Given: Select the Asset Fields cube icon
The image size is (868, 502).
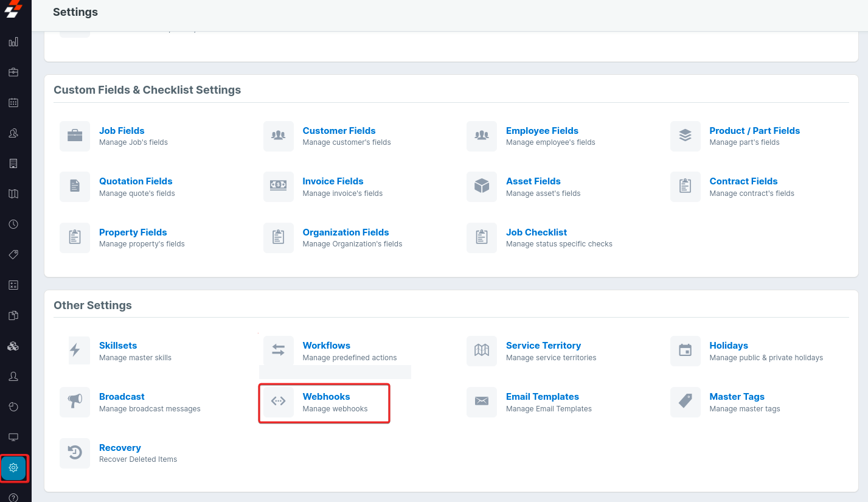Looking at the screenshot, I should (x=482, y=187).
